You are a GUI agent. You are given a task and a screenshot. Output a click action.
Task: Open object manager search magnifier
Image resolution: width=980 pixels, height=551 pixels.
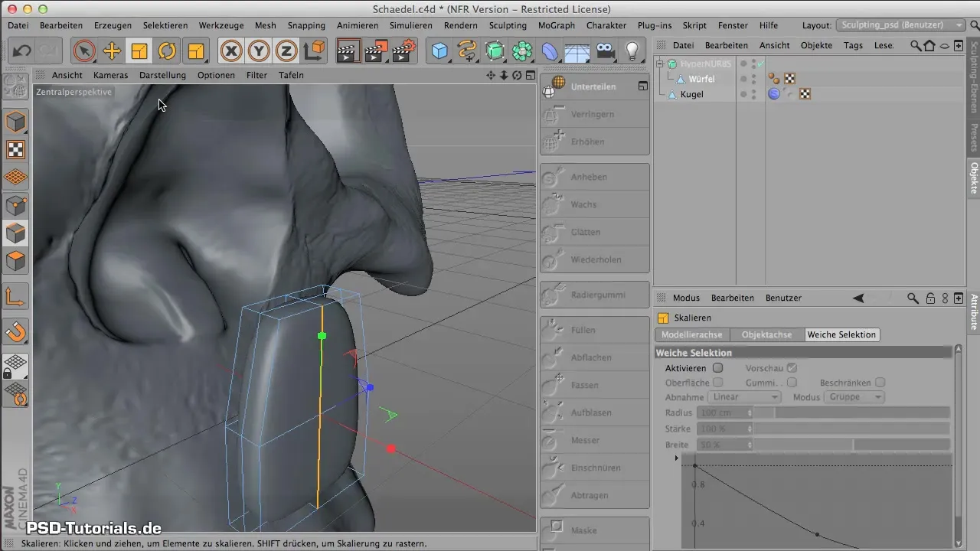click(x=916, y=46)
